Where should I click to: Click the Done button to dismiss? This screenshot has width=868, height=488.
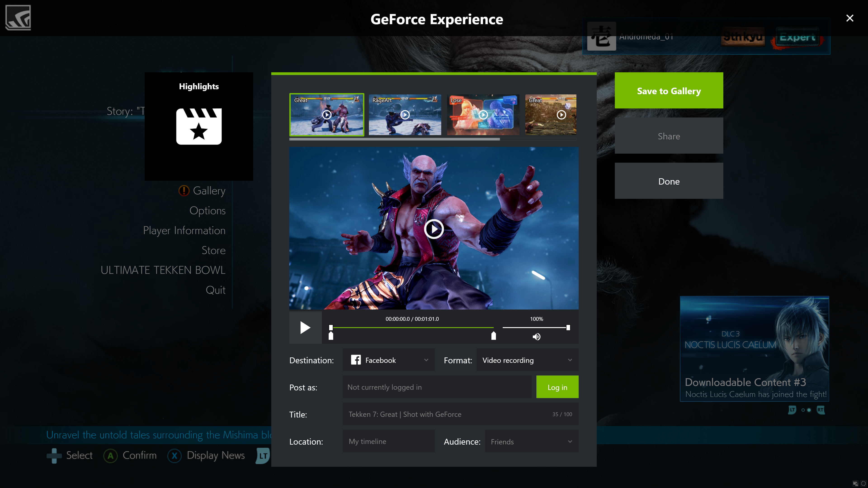pyautogui.click(x=669, y=181)
